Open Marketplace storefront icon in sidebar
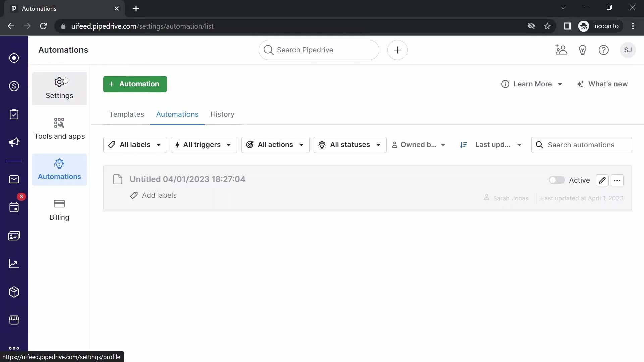Image resolution: width=644 pixels, height=362 pixels. tap(14, 320)
